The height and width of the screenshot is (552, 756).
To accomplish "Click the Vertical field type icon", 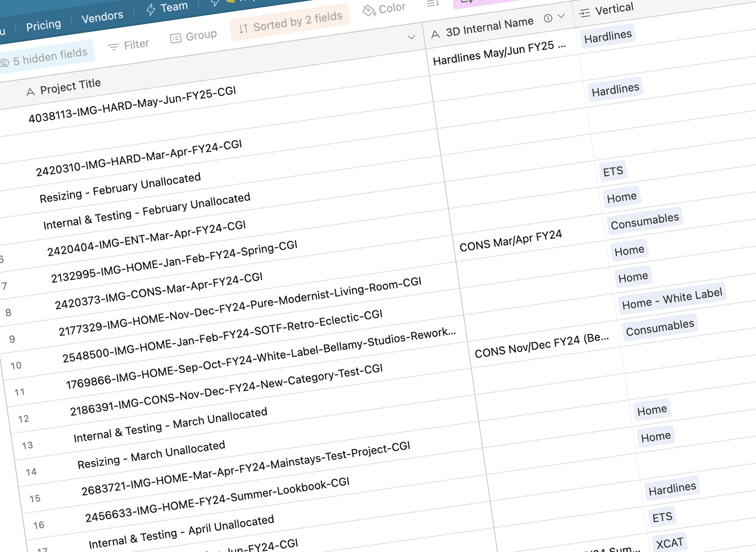I will coord(584,13).
